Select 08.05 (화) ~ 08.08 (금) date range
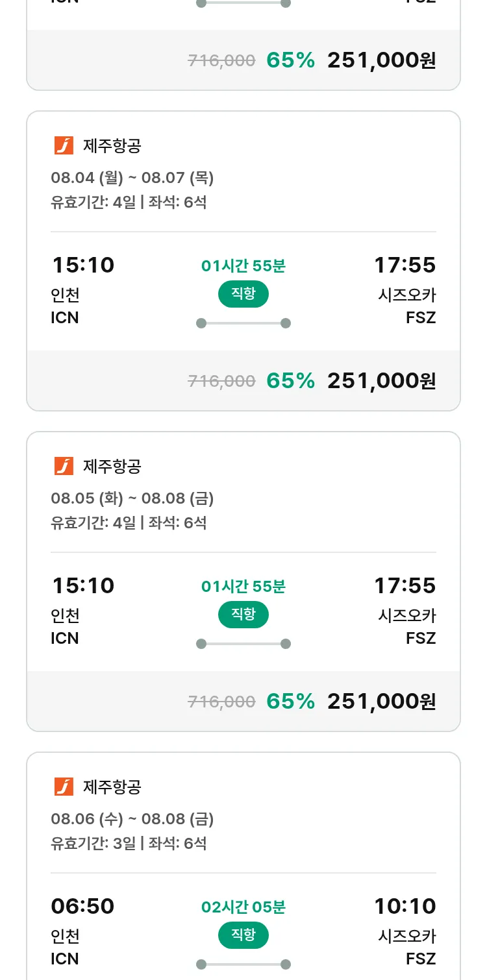 [x=132, y=498]
